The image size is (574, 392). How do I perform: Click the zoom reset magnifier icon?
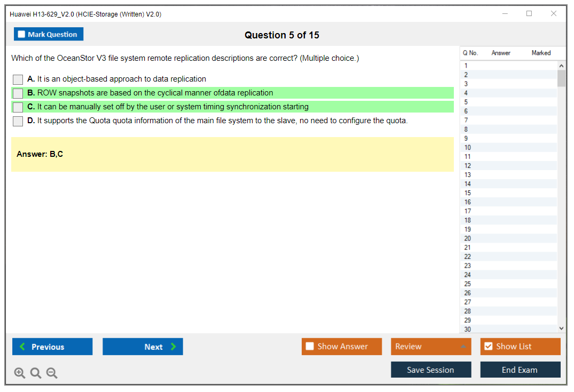36,373
